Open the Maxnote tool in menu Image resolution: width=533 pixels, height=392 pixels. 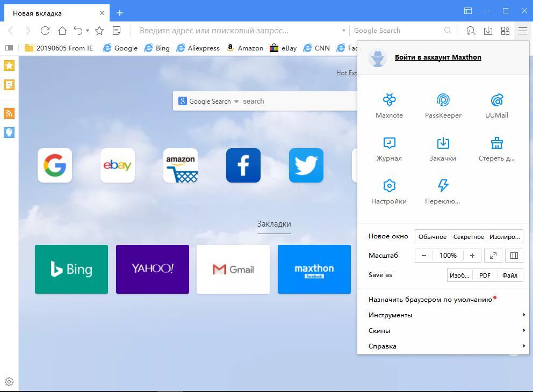click(389, 106)
